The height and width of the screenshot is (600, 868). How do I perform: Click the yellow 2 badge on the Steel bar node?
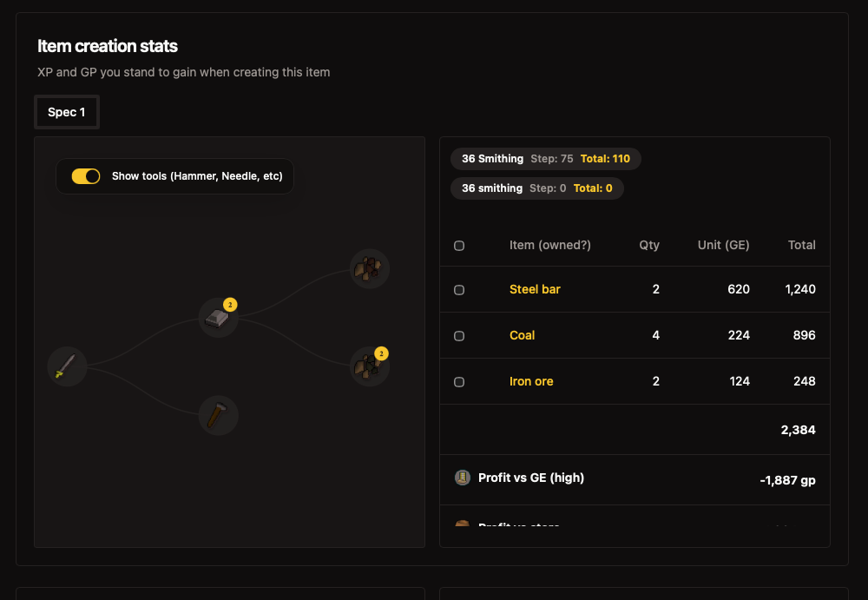coord(228,306)
